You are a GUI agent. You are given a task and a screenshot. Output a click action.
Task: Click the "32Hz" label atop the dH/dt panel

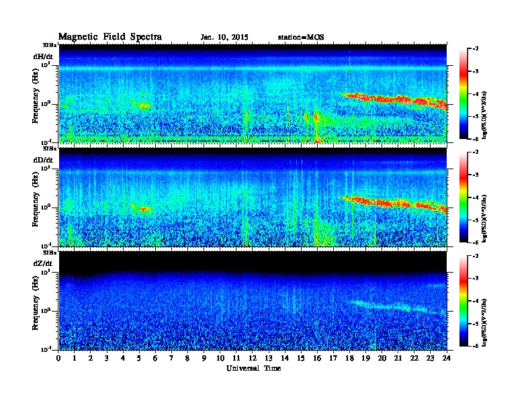pos(50,45)
